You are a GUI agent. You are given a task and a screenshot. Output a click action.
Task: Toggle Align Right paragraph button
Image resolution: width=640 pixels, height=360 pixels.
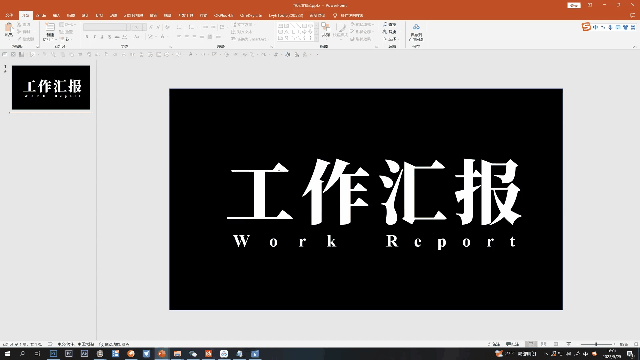coord(194,36)
